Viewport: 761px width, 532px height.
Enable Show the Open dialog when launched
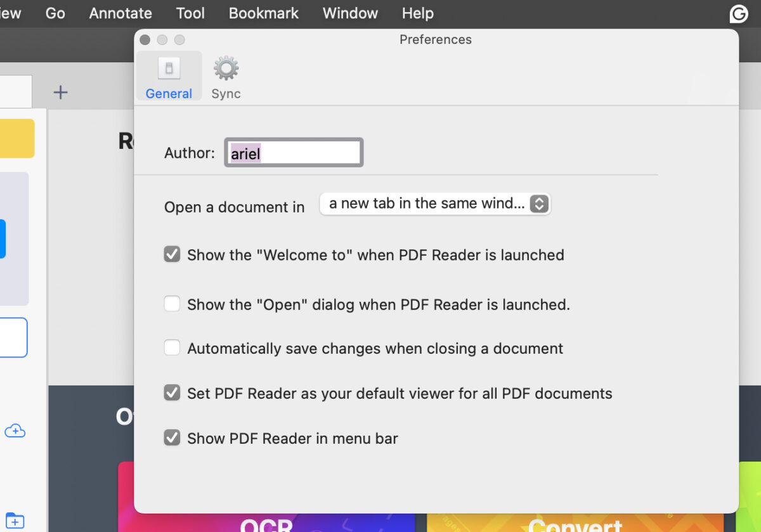pos(172,304)
